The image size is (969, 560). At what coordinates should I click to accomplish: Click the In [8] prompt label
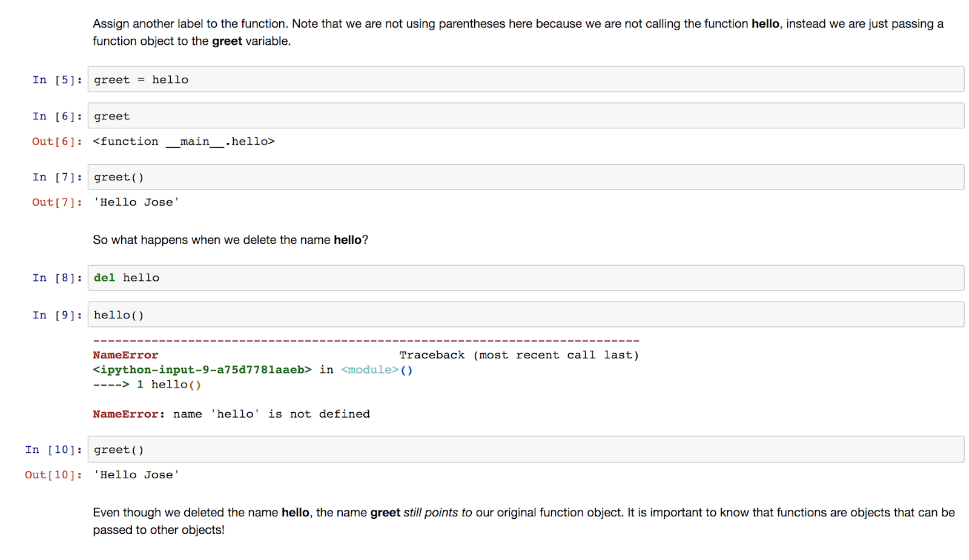56,277
